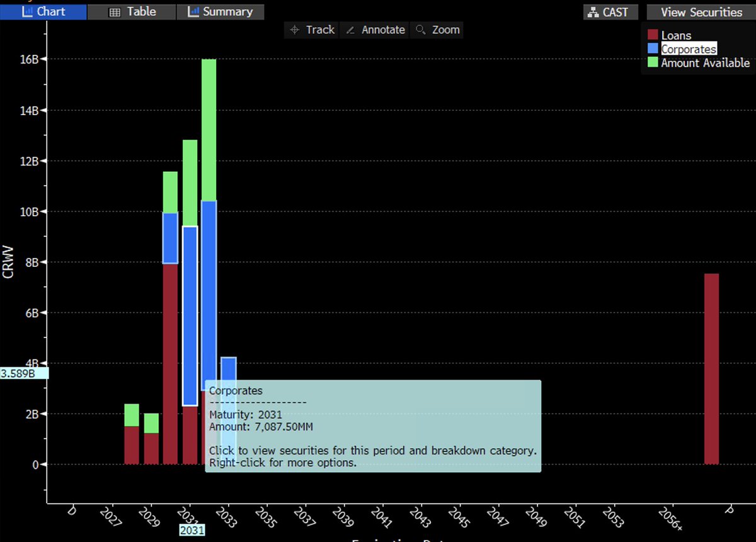Click the green segment topping the 16B bar
Viewport: 756px width, 542px height.
(209, 130)
